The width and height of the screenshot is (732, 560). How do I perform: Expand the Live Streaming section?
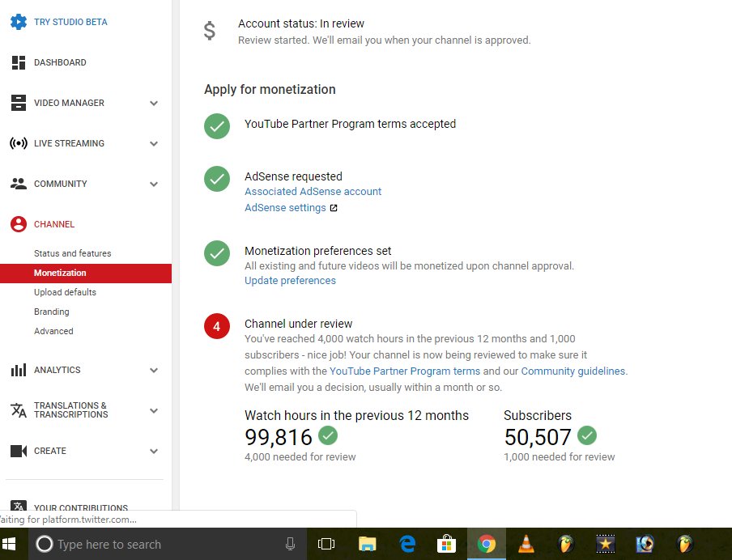pyautogui.click(x=154, y=144)
